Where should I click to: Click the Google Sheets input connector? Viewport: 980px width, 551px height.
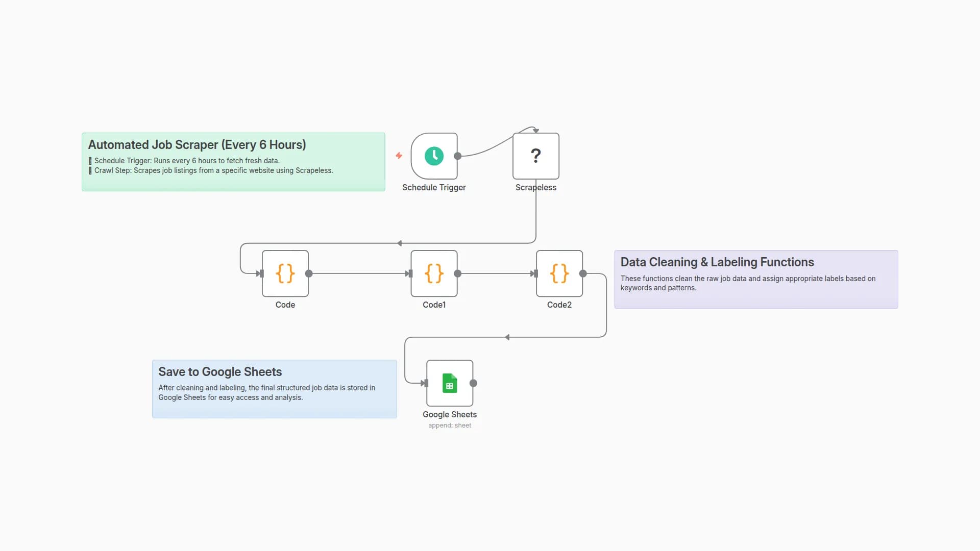426,383
